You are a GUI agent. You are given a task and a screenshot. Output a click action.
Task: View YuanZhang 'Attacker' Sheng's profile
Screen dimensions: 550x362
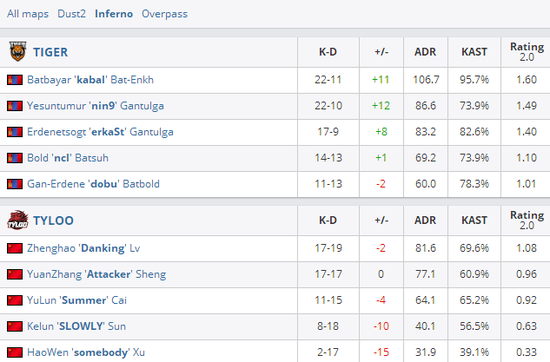[96, 274]
